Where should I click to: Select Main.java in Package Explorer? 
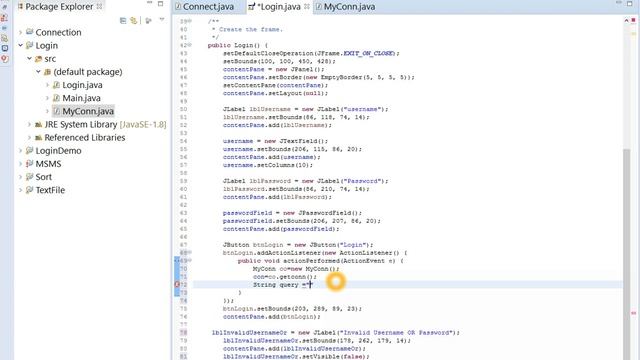click(81, 98)
